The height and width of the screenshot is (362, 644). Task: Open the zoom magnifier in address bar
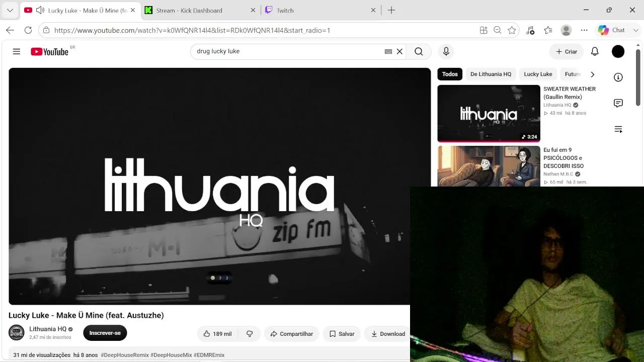pos(498,30)
